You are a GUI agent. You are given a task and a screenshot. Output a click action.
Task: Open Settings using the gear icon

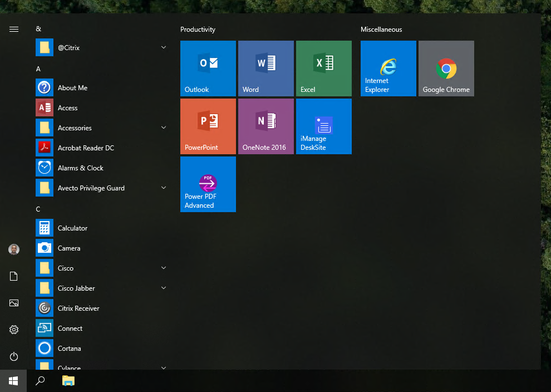(x=14, y=330)
